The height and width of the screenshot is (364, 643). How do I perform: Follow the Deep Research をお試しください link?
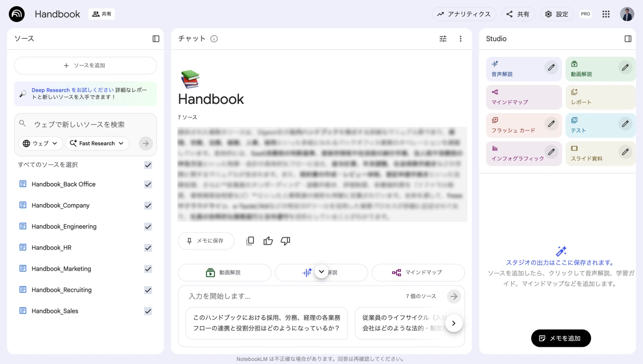coord(73,90)
